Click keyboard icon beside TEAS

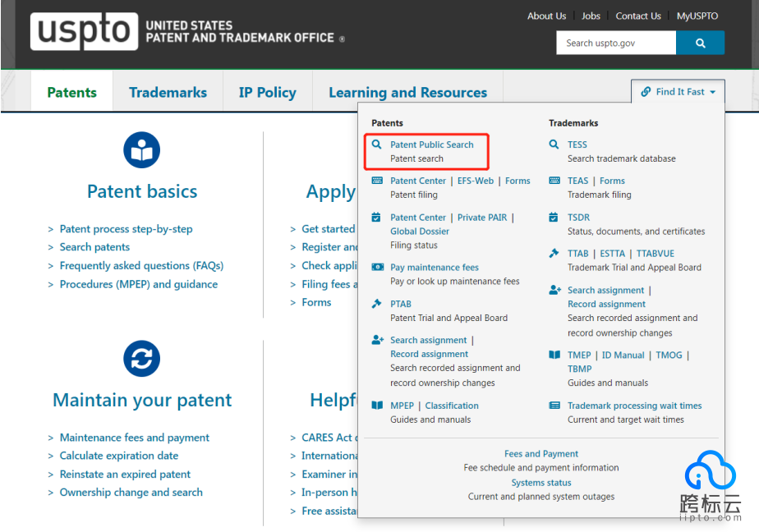[x=554, y=181]
